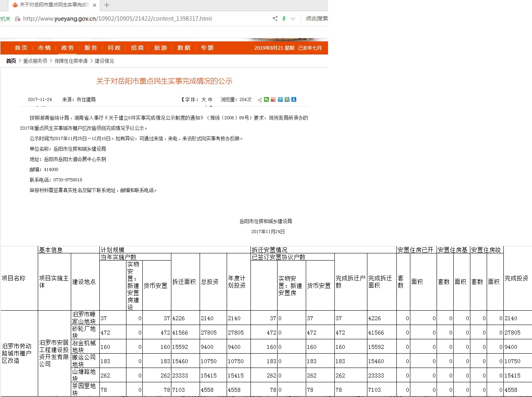Go to 首页 in the breadcrumb
Screen dimensions: 532x397
(11, 61)
